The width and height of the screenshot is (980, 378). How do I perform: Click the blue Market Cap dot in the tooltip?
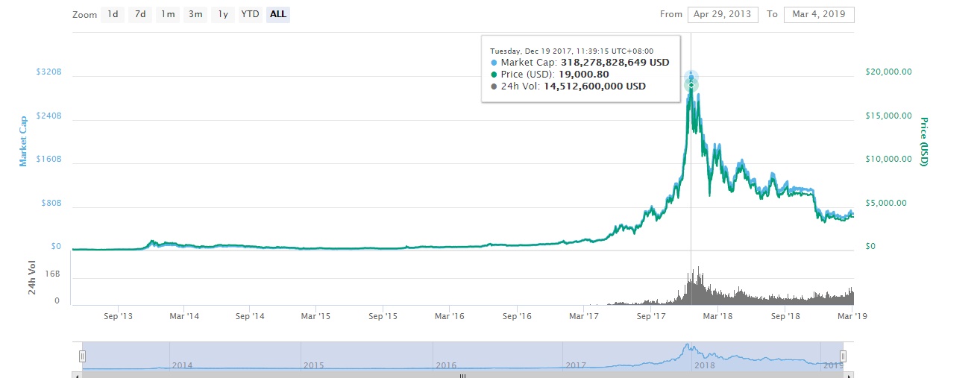pos(494,63)
